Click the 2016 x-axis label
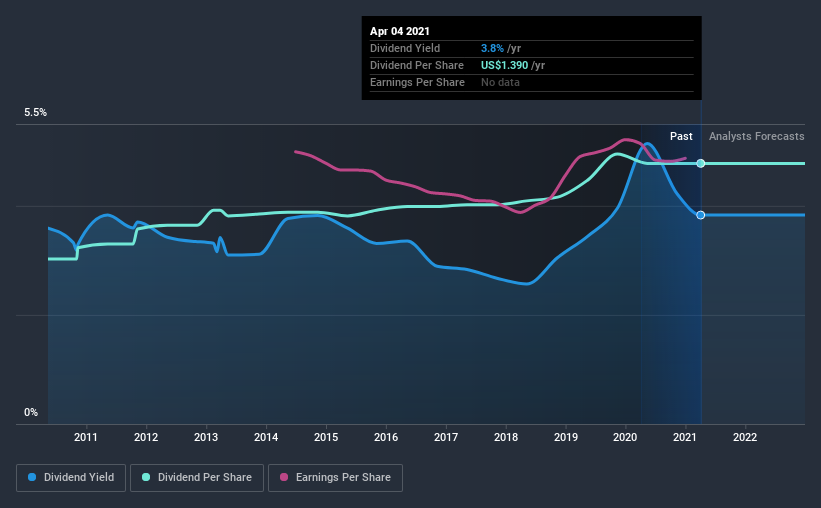This screenshot has width=821, height=508. (x=386, y=437)
